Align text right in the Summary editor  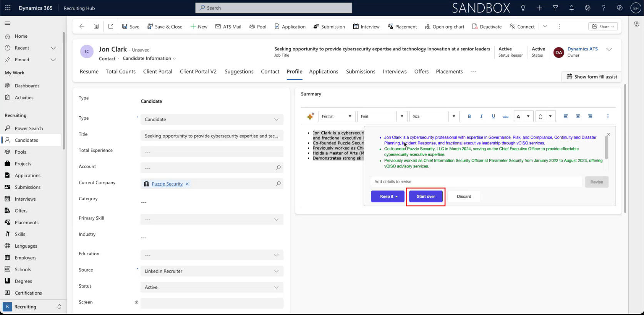590,116
